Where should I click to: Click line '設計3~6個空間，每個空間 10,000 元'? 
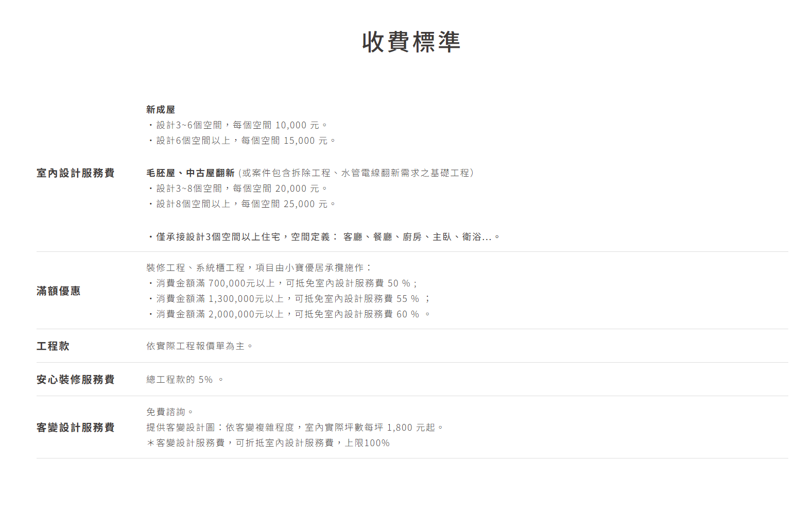237,125
